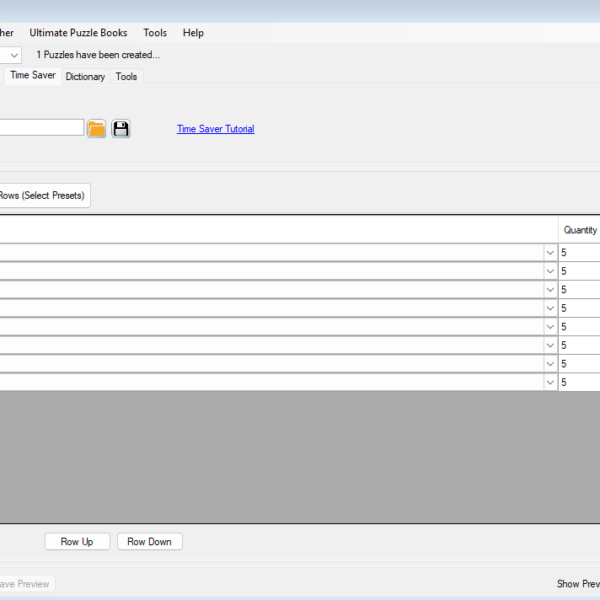Open the Help menu

[x=193, y=33]
